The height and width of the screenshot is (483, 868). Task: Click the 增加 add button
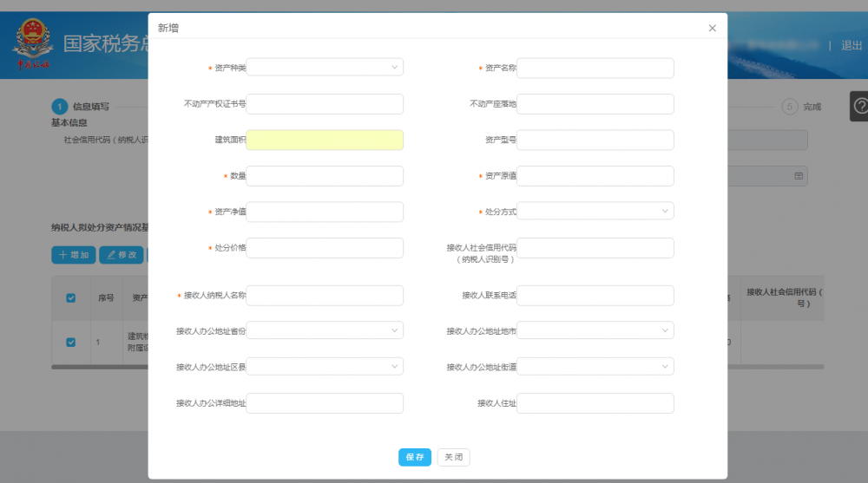point(73,255)
